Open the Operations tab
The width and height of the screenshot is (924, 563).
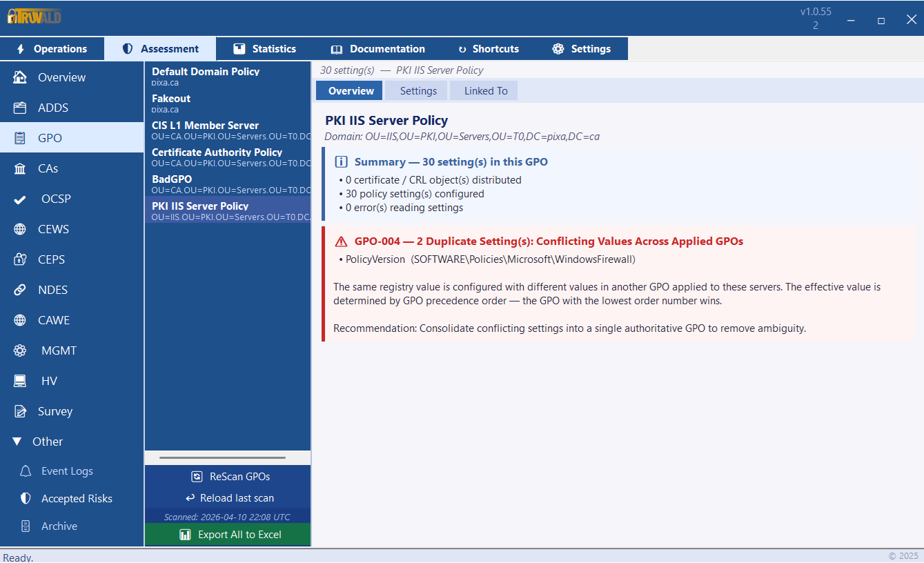52,49
